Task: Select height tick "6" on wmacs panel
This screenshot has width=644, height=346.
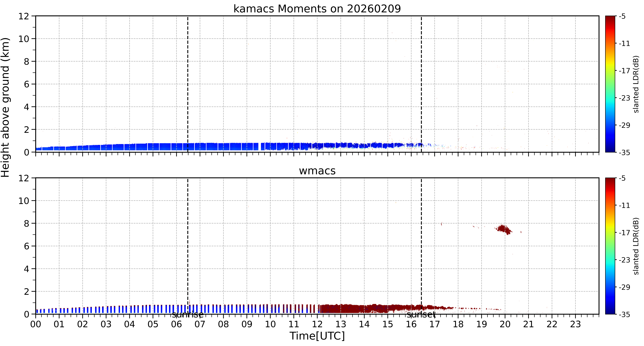Action: click(26, 246)
